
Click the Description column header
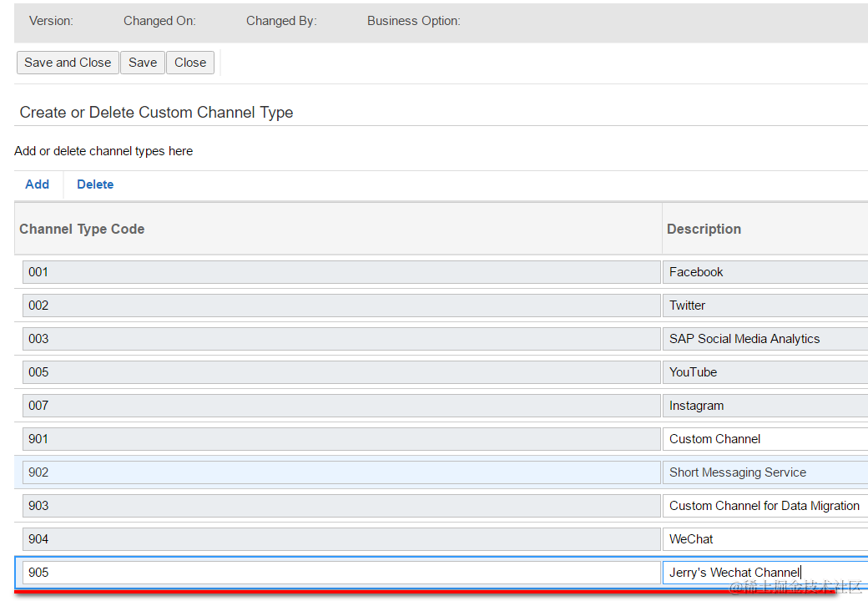pyautogui.click(x=704, y=229)
